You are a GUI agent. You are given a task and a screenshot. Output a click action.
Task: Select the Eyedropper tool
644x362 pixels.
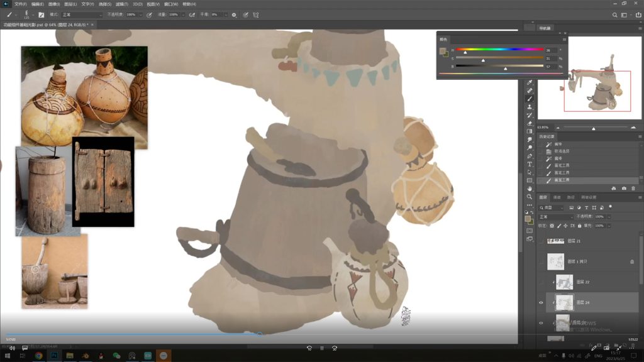pos(530,82)
